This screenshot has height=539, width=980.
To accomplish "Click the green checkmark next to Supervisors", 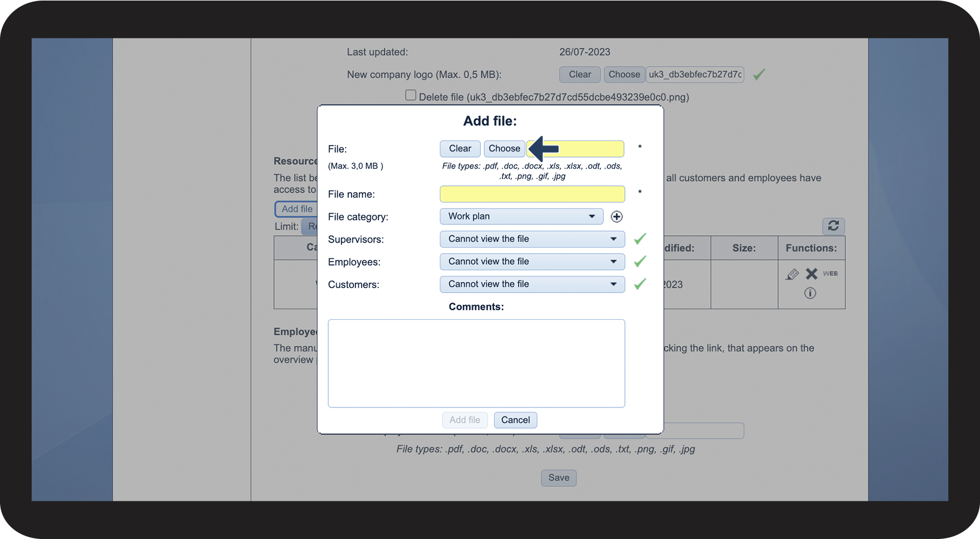I will pyautogui.click(x=640, y=239).
